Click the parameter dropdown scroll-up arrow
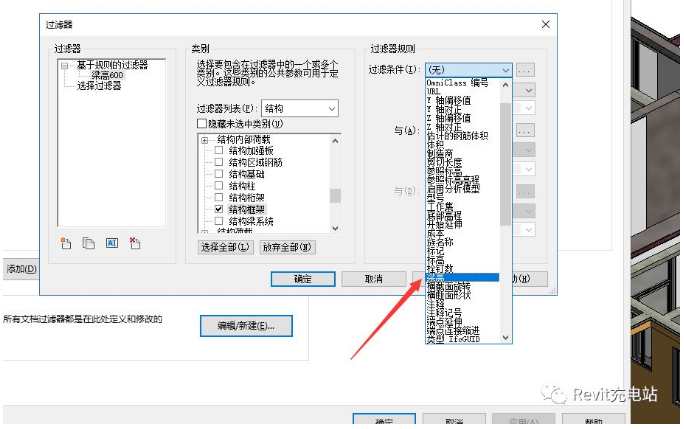Image resolution: width=684 pixels, height=429 pixels. tap(506, 85)
